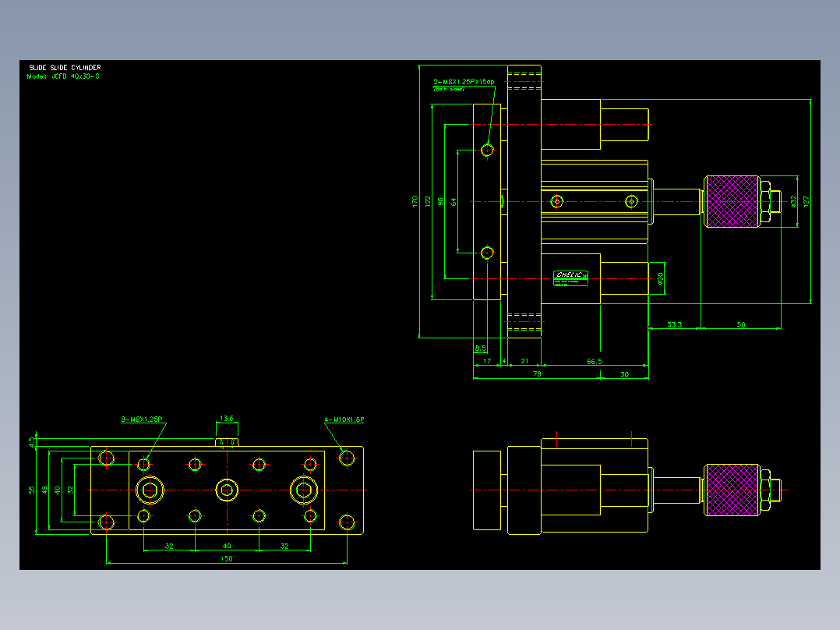Viewport: 840px width, 630px height.
Task: Select the 30 dimension value
Action: 625,374
